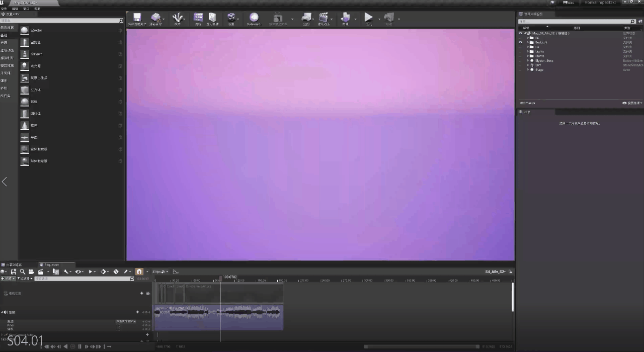Click the Sequencer pencil edit icon
The width and height of the screenshot is (644, 352).
tap(126, 272)
